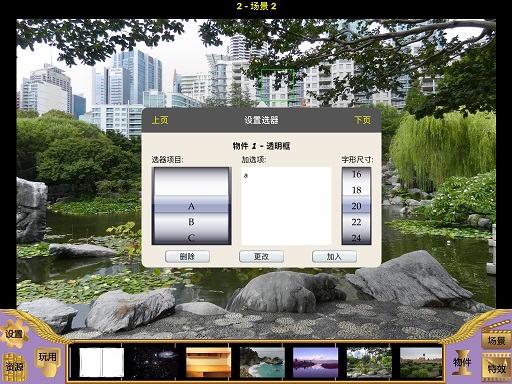The width and height of the screenshot is (512, 384).
Task: Select the coastal cove scene thumbnail
Action: [262, 362]
